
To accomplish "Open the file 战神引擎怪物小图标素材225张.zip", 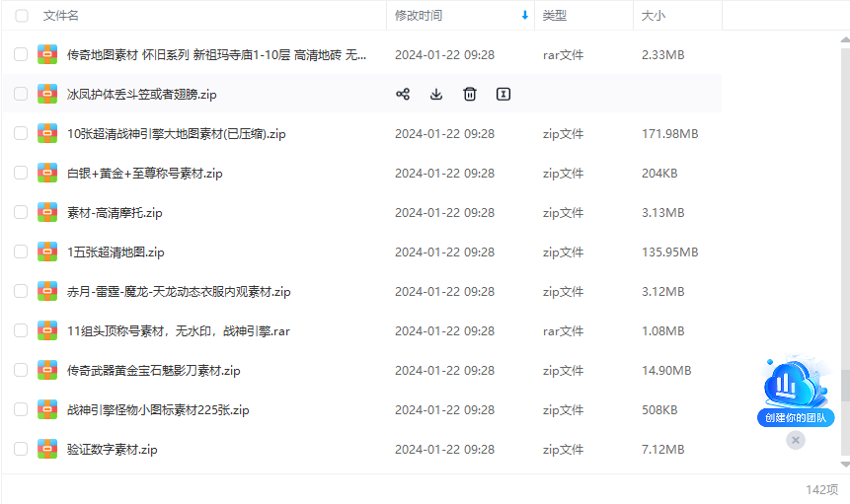I will coord(158,409).
